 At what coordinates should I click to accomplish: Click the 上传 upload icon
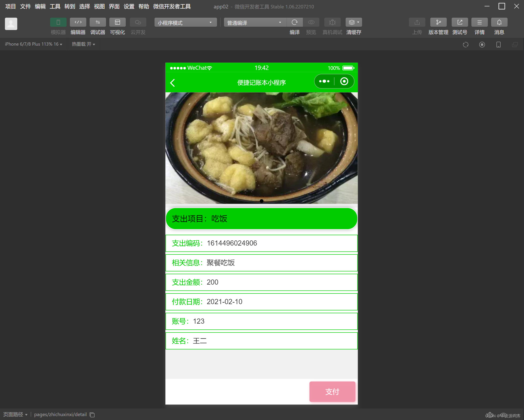pyautogui.click(x=417, y=22)
